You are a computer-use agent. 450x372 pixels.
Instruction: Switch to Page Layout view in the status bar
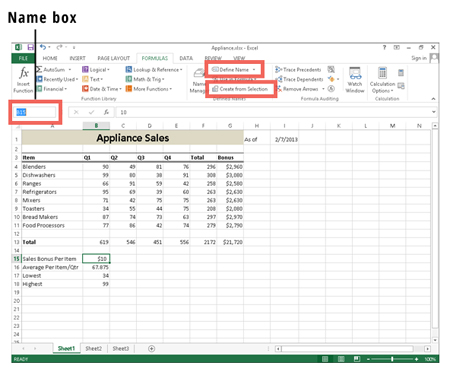click(341, 359)
